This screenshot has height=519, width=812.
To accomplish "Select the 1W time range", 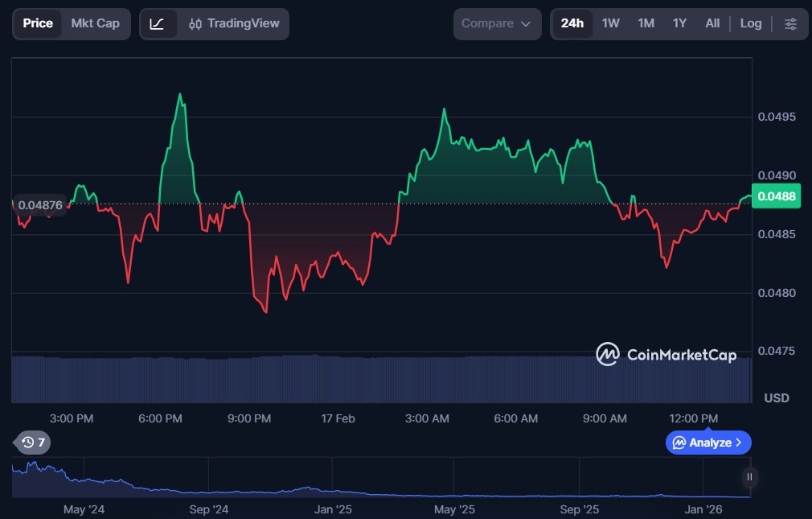I will coord(611,24).
